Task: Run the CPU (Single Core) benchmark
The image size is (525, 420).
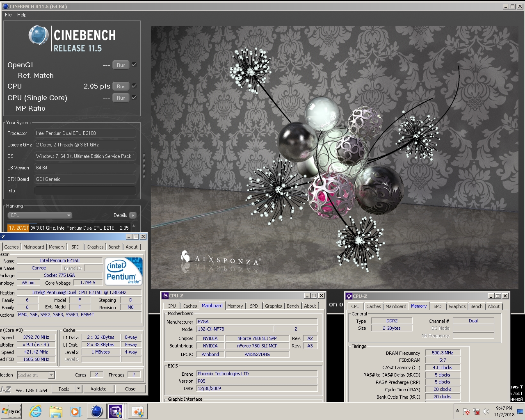Action: pos(121,98)
